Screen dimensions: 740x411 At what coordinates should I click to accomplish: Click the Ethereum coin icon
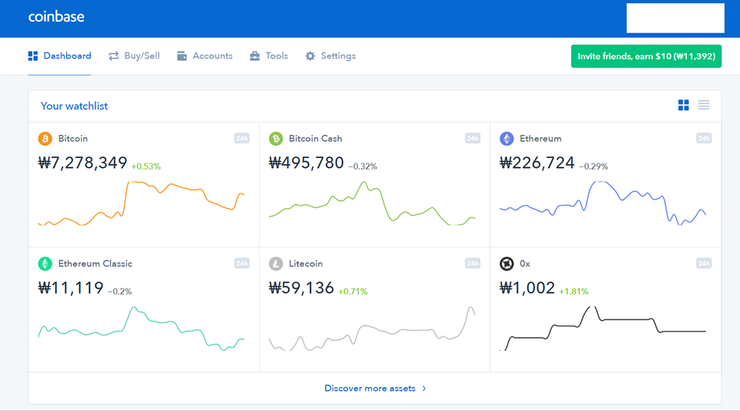click(x=506, y=139)
